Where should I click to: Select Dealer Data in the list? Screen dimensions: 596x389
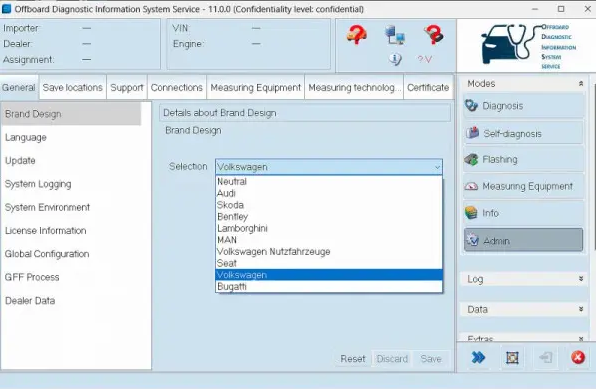pos(71,300)
